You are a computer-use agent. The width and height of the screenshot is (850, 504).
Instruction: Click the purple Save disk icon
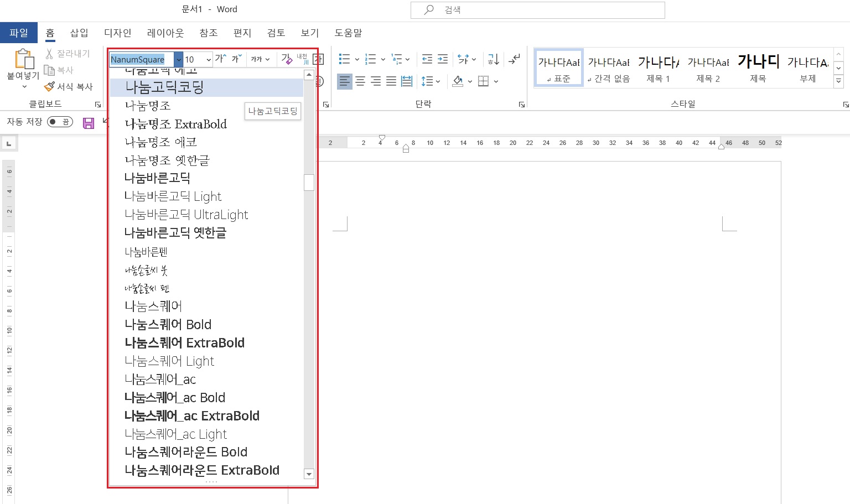(x=89, y=123)
